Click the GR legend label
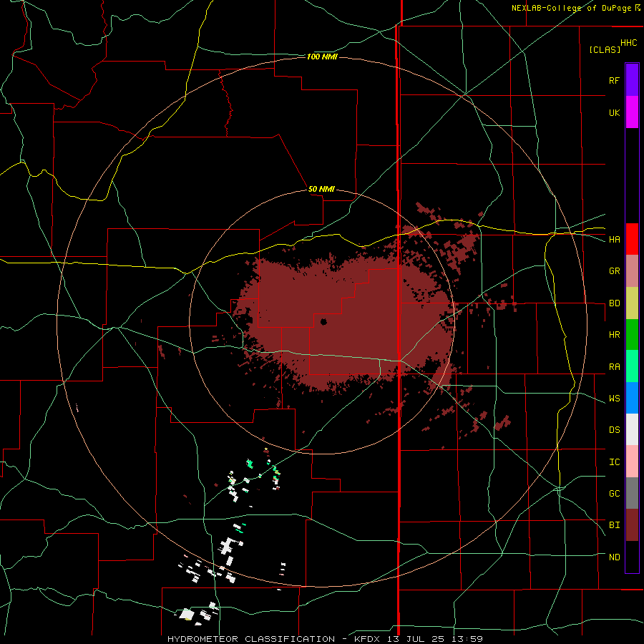Screen dimensions: 644x644 pos(614,271)
